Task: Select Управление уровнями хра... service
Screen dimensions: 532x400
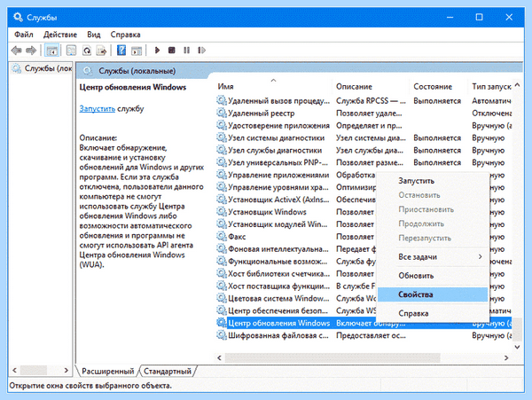Action: click(296, 187)
